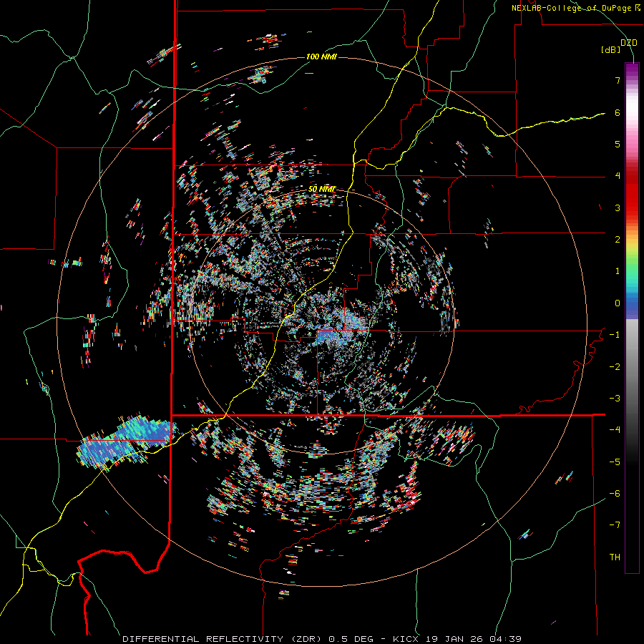The image size is (644, 644).
Task: Click the -5 dB value on color scale
Action: pyautogui.click(x=615, y=462)
